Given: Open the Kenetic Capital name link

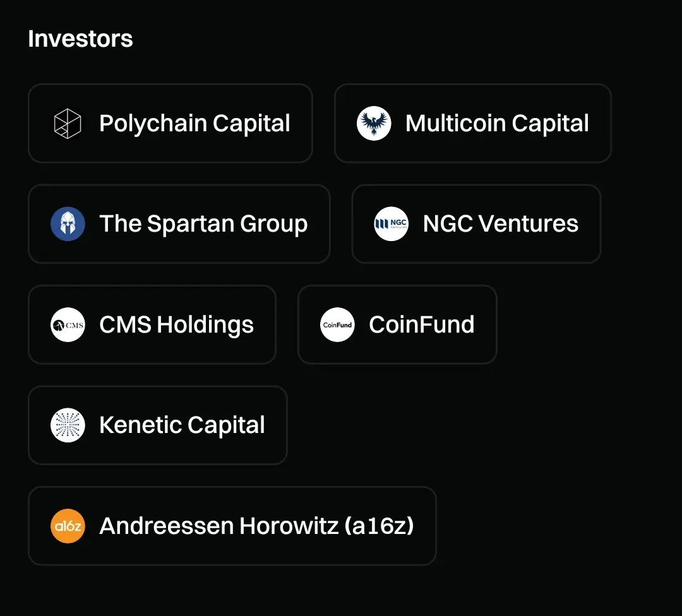Looking at the screenshot, I should point(182,425).
